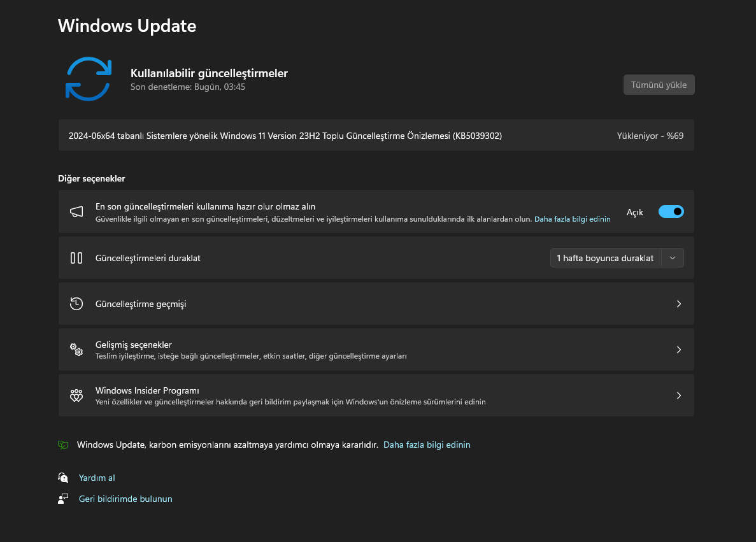
Task: Click the Windows Update carbon emissions statement text
Action: coord(227,445)
